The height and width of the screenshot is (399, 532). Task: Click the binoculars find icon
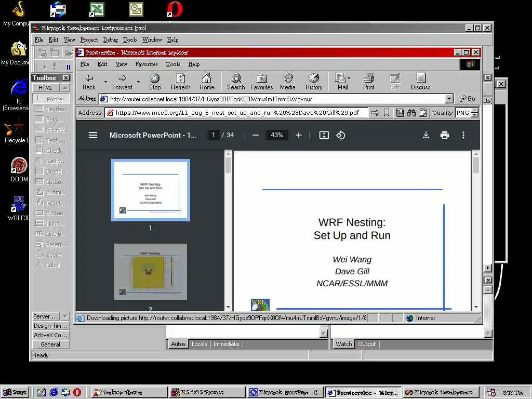tap(411, 113)
